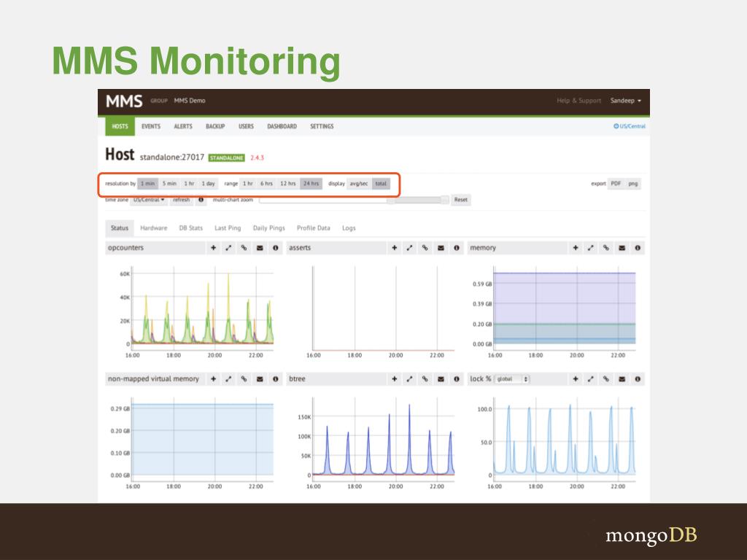Show info for the opcounters chart
The image size is (747, 560).
(275, 248)
